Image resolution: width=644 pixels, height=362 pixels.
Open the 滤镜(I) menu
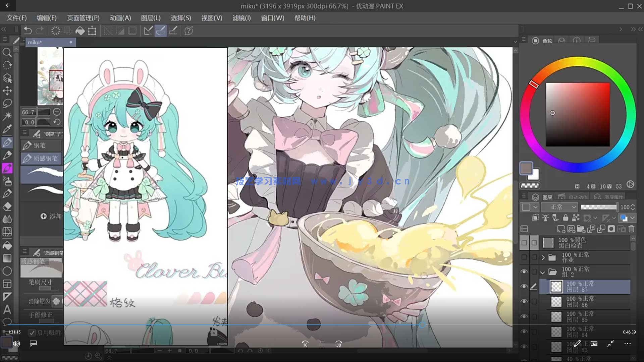pyautogui.click(x=241, y=18)
